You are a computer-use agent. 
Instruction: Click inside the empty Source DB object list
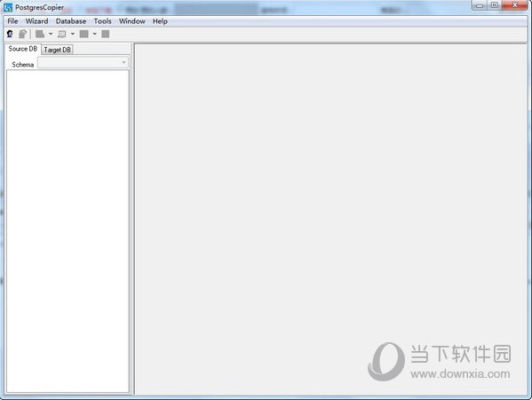(67, 231)
